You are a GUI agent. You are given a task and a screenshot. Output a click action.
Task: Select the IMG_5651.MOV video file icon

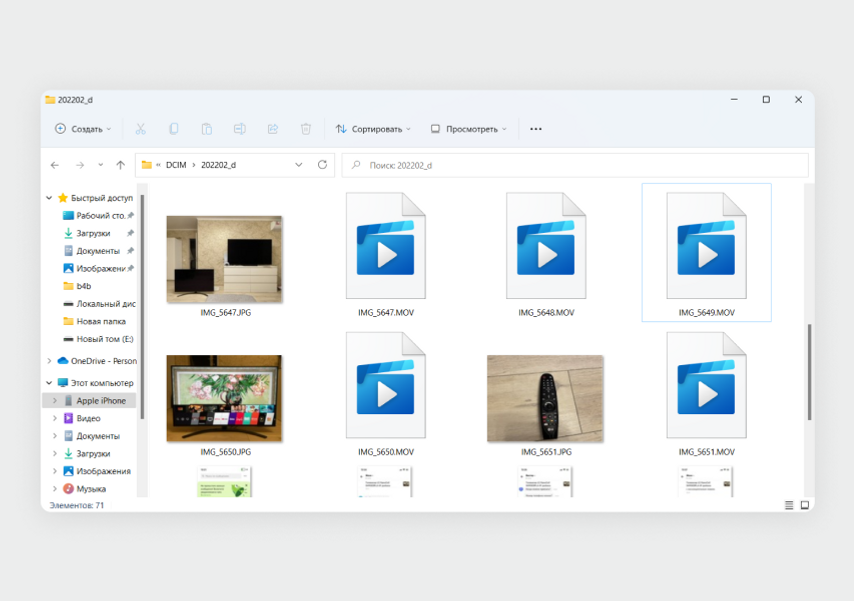[x=706, y=385]
